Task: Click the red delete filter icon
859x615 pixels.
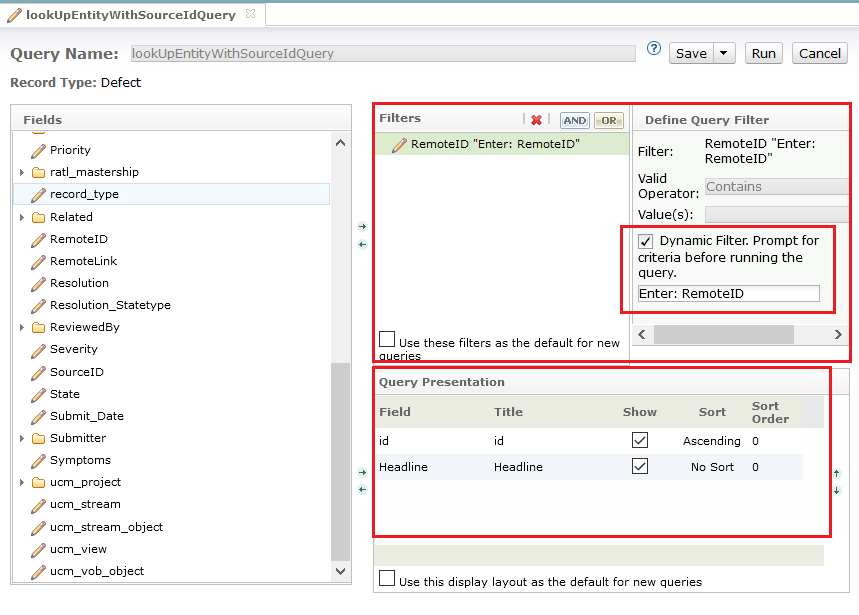Action: point(536,120)
